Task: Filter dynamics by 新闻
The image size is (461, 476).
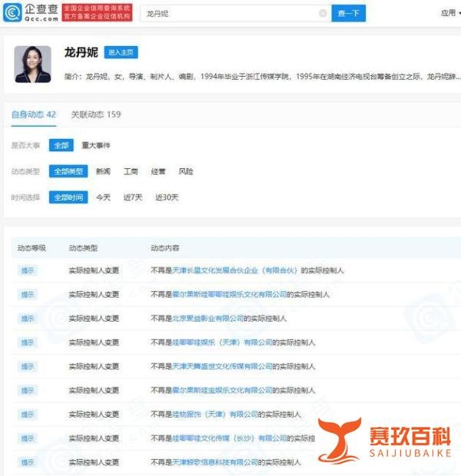Action: 103,171
